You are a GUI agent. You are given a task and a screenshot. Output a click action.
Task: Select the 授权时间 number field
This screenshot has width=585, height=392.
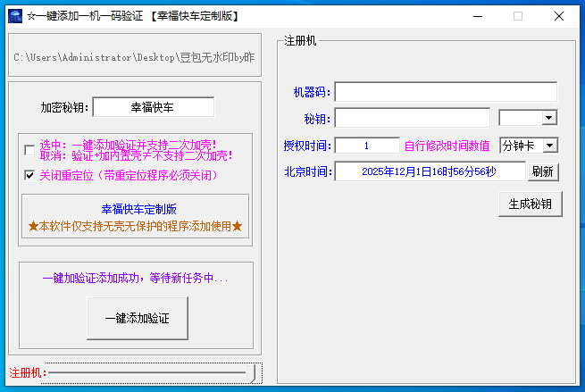point(367,145)
